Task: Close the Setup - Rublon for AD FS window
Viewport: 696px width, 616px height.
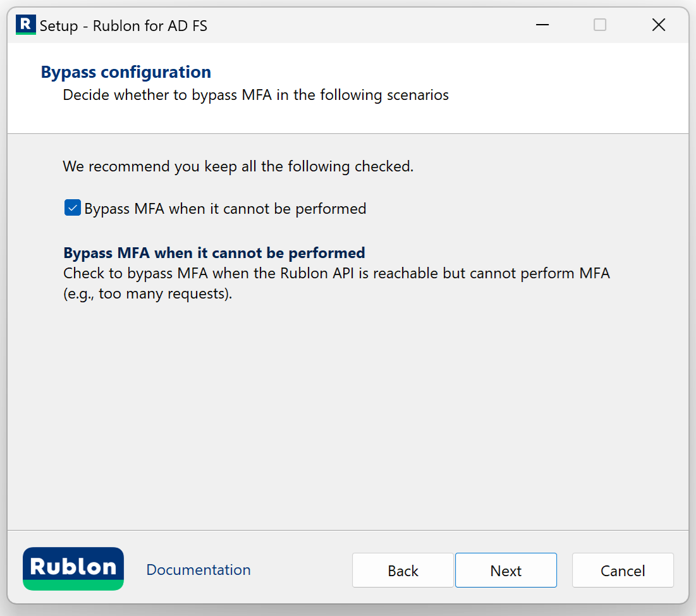Action: click(x=658, y=25)
